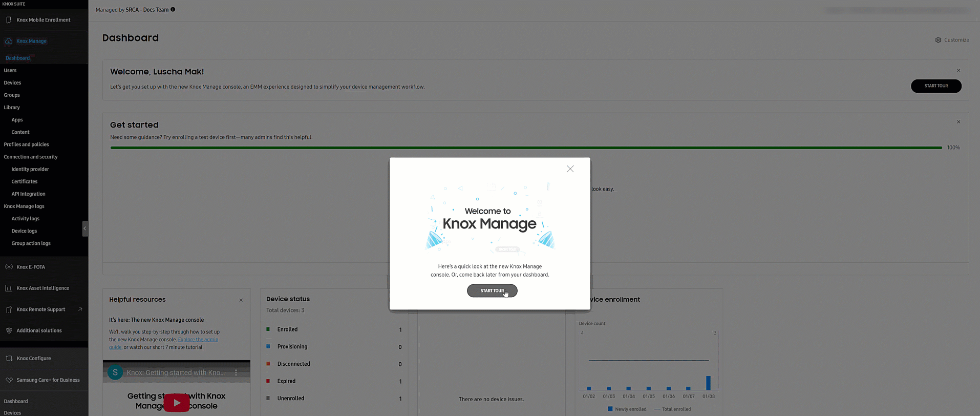This screenshot has width=980, height=416.
Task: Click the Knox Configure icon
Action: click(x=9, y=359)
